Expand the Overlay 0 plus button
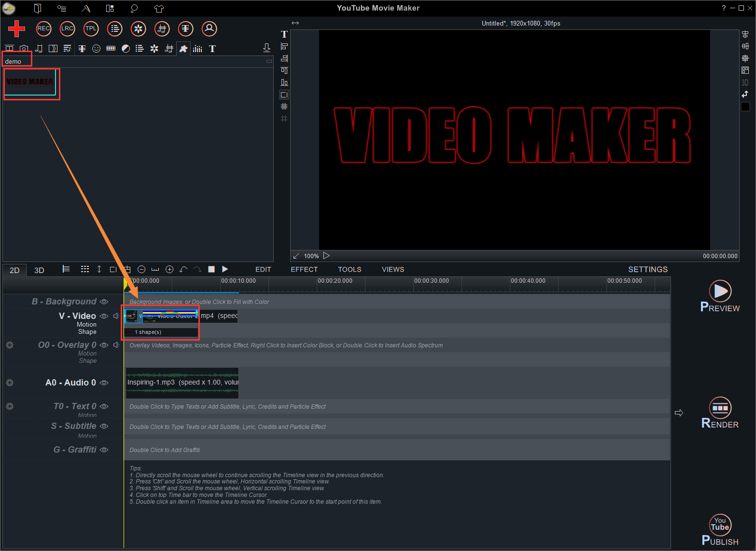The height and width of the screenshot is (551, 756). [10, 345]
